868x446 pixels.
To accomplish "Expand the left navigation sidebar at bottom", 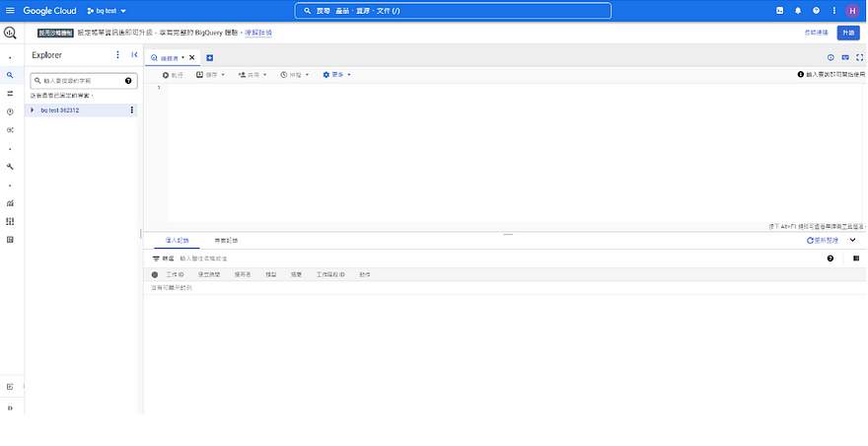I will point(10,409).
